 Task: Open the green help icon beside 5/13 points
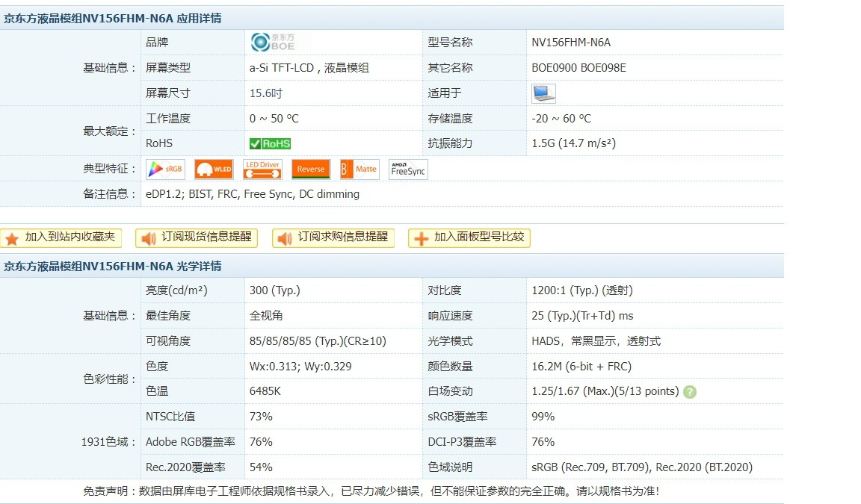tap(690, 391)
